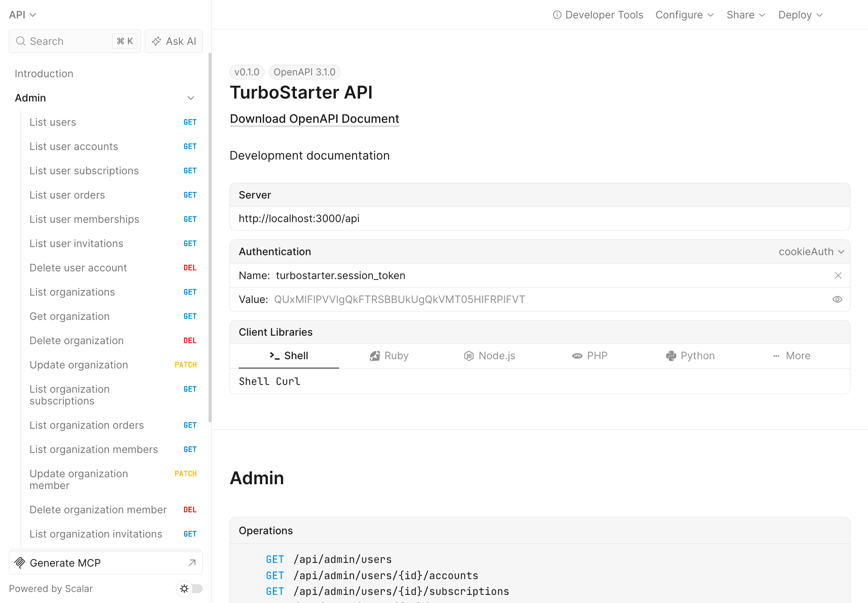Image resolution: width=868 pixels, height=603 pixels.
Task: Click GET /api/admin/users operation
Action: point(329,560)
